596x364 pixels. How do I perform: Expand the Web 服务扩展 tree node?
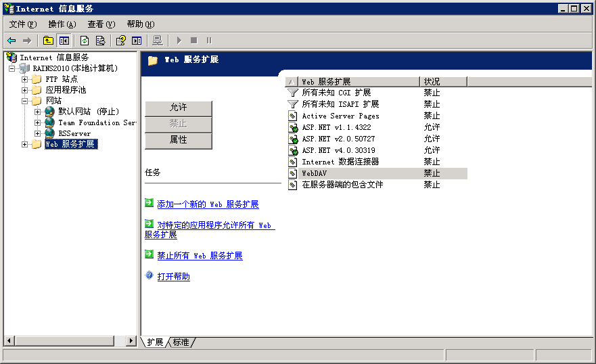(x=25, y=144)
